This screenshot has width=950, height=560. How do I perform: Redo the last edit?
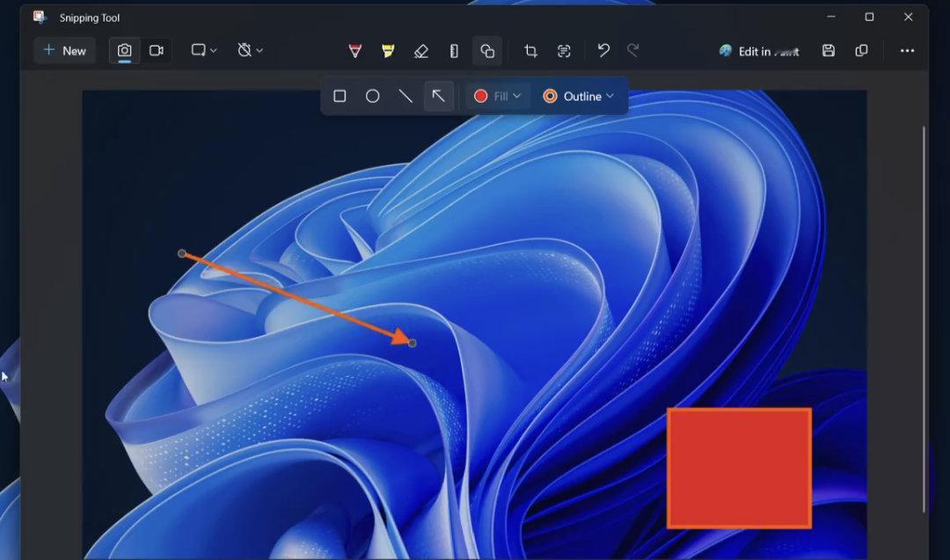633,51
